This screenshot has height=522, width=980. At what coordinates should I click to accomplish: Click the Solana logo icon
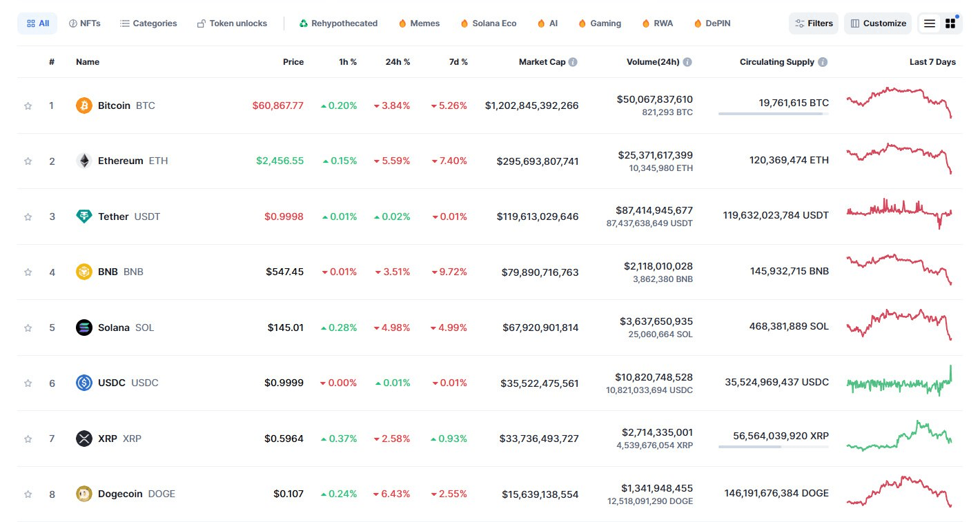84,328
